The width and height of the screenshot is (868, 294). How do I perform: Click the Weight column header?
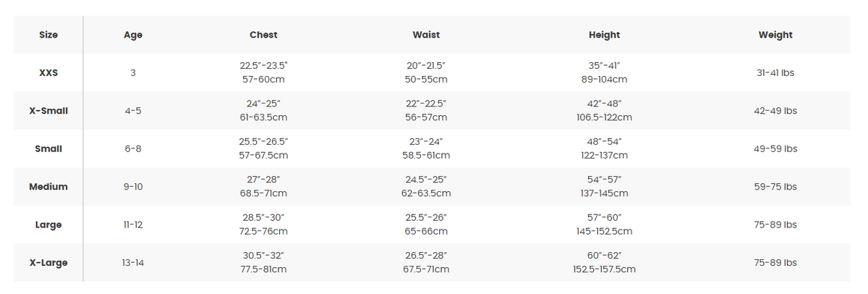(775, 35)
